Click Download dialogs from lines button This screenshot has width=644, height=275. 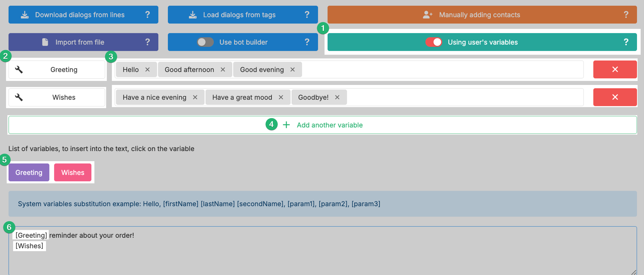[x=80, y=15]
